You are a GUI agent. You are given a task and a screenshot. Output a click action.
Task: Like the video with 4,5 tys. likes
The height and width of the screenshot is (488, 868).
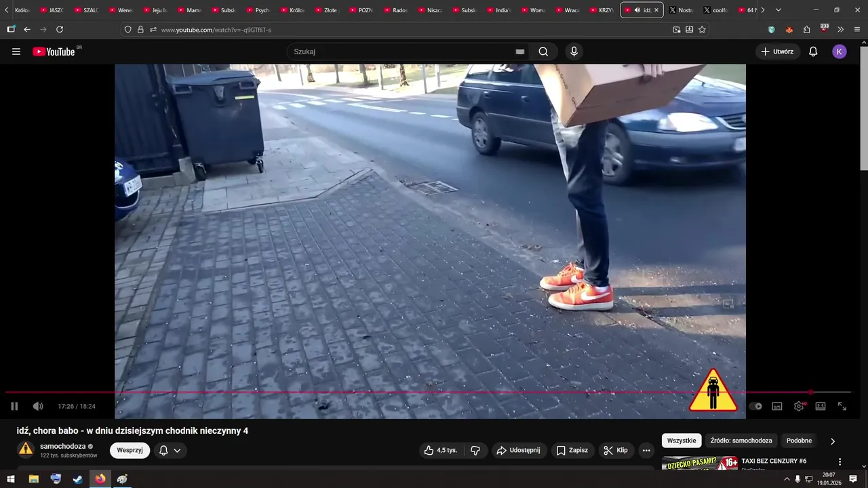click(441, 450)
